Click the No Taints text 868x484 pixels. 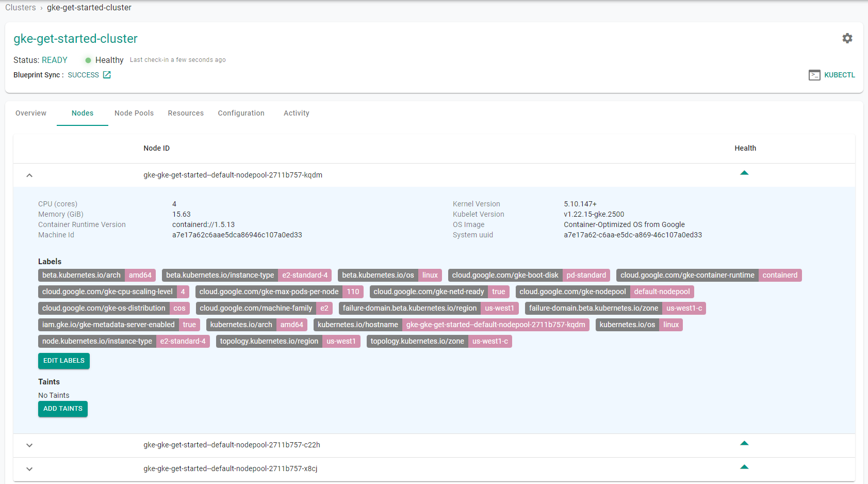click(54, 395)
